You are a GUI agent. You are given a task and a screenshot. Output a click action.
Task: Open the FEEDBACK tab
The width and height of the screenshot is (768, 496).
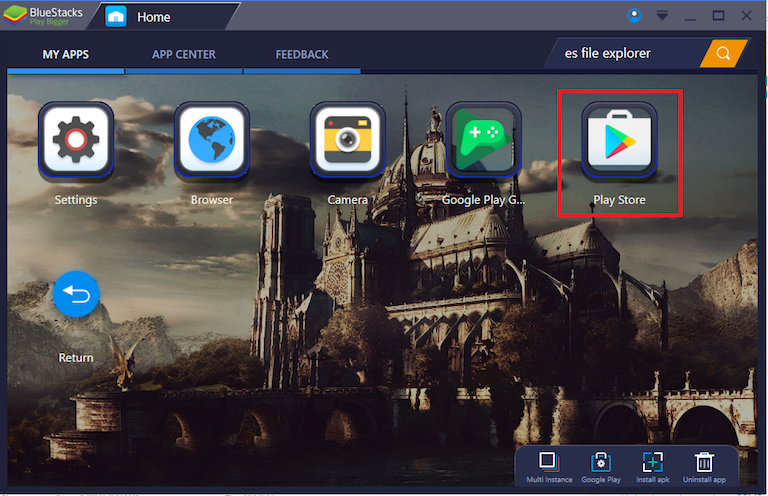click(302, 54)
